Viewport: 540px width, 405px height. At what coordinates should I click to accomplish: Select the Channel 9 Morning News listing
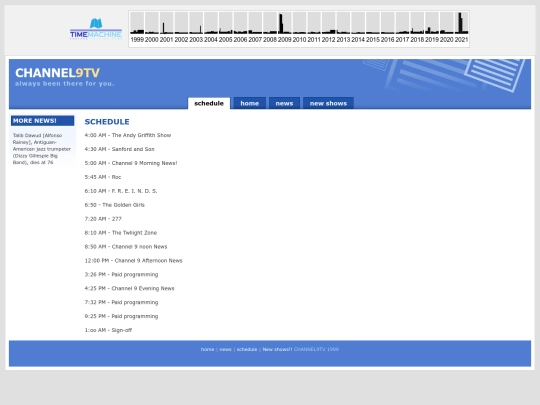(x=131, y=163)
